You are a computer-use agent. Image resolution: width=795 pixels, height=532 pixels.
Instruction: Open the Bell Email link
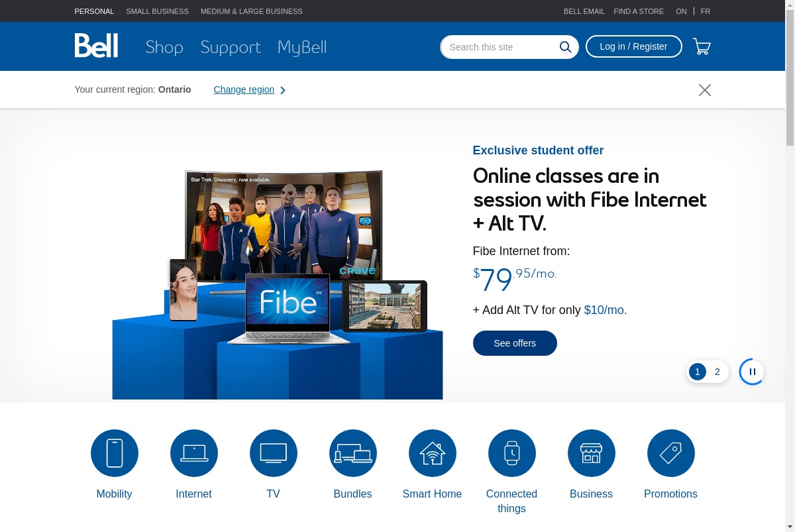[584, 11]
